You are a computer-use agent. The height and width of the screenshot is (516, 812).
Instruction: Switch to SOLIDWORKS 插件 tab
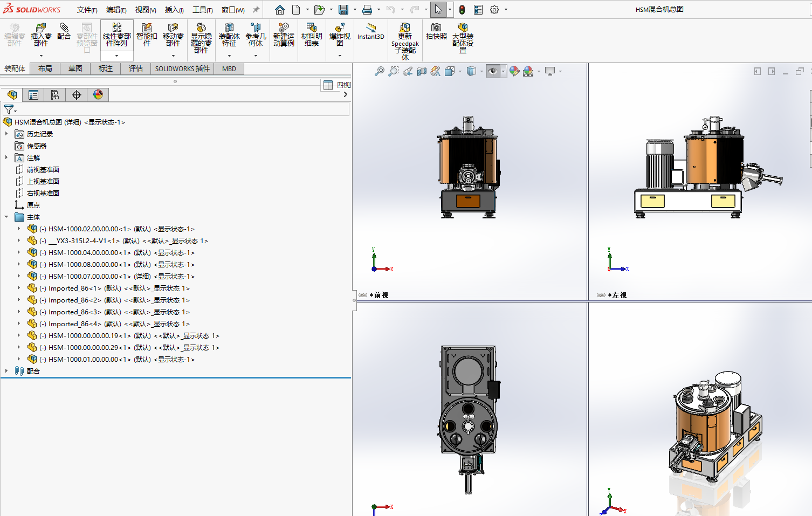pyautogui.click(x=182, y=68)
